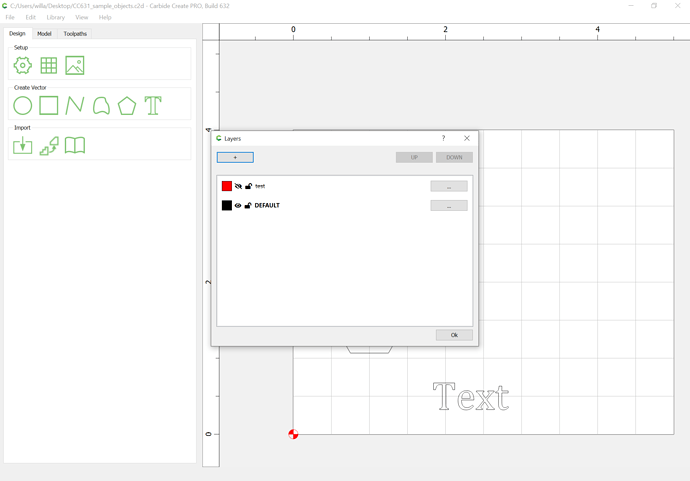Click Ok in Layers dialog
This screenshot has width=690, height=481.
(454, 335)
